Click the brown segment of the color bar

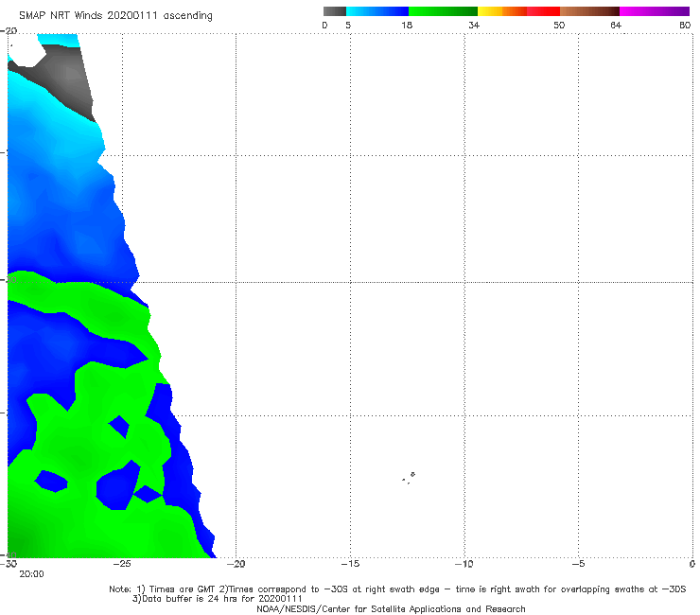pos(589,11)
